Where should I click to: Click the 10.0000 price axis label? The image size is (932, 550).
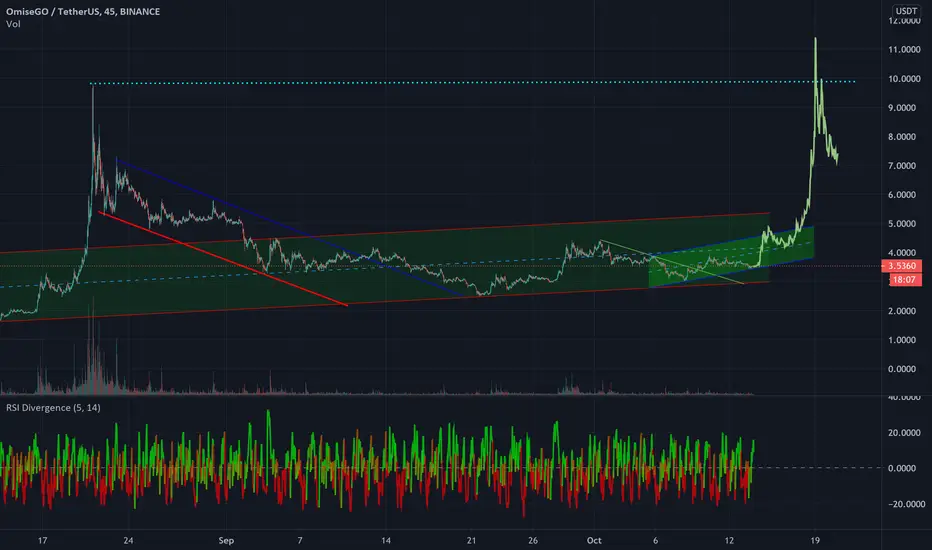click(x=904, y=78)
